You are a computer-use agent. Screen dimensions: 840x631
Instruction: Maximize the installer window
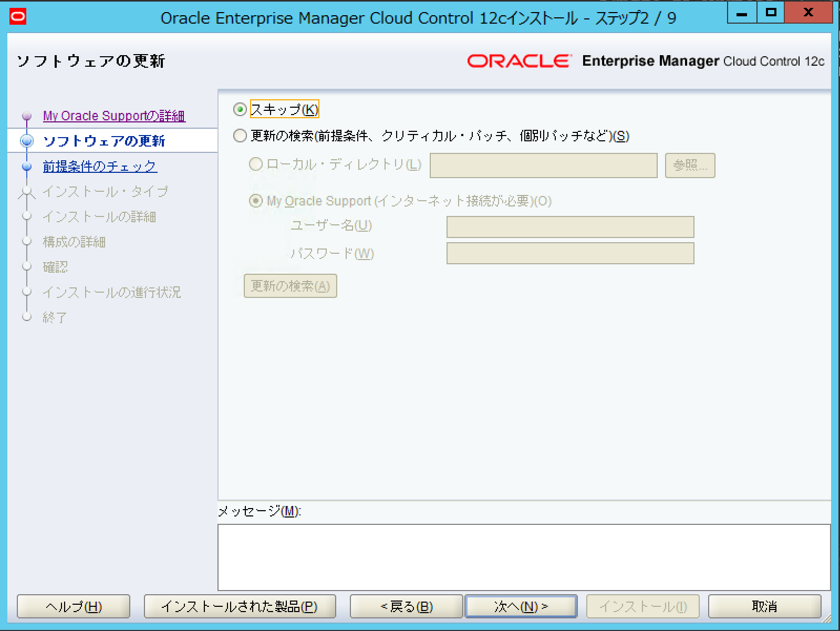pos(771,13)
